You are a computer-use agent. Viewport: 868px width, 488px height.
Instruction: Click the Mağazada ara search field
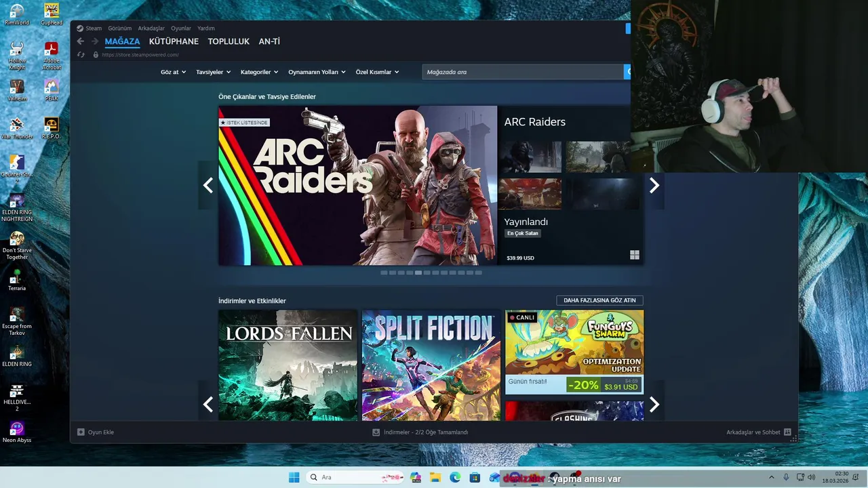[523, 72]
